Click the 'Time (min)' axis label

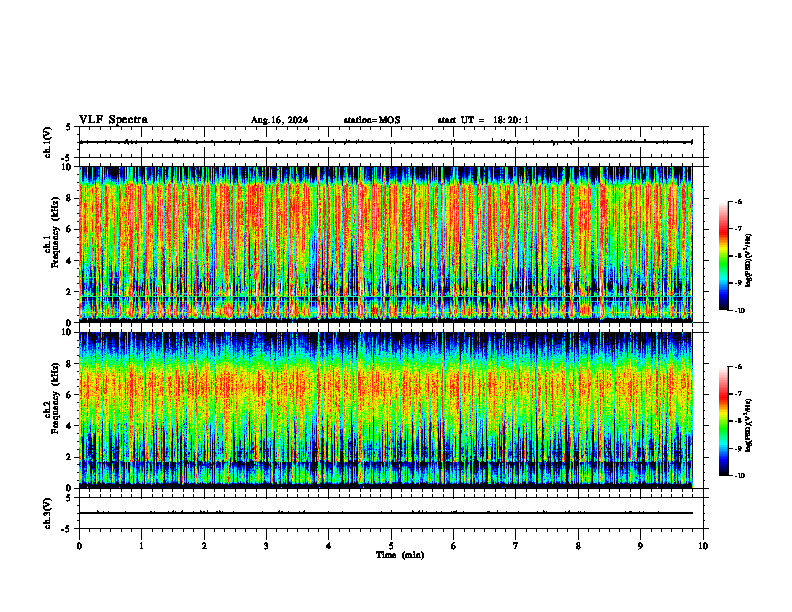pyautogui.click(x=400, y=555)
